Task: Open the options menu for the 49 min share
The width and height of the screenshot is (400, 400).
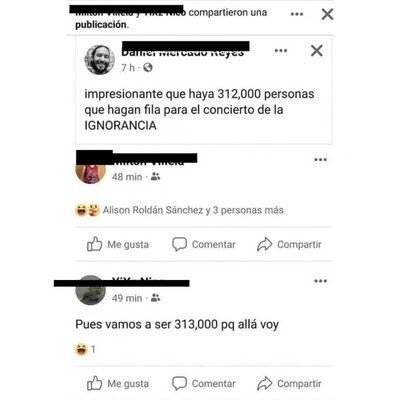Action: (320, 281)
